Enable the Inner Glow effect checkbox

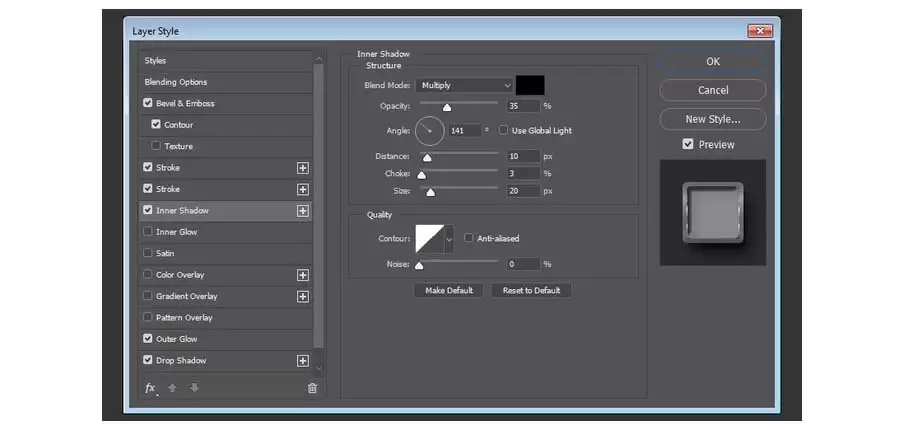pos(148,232)
